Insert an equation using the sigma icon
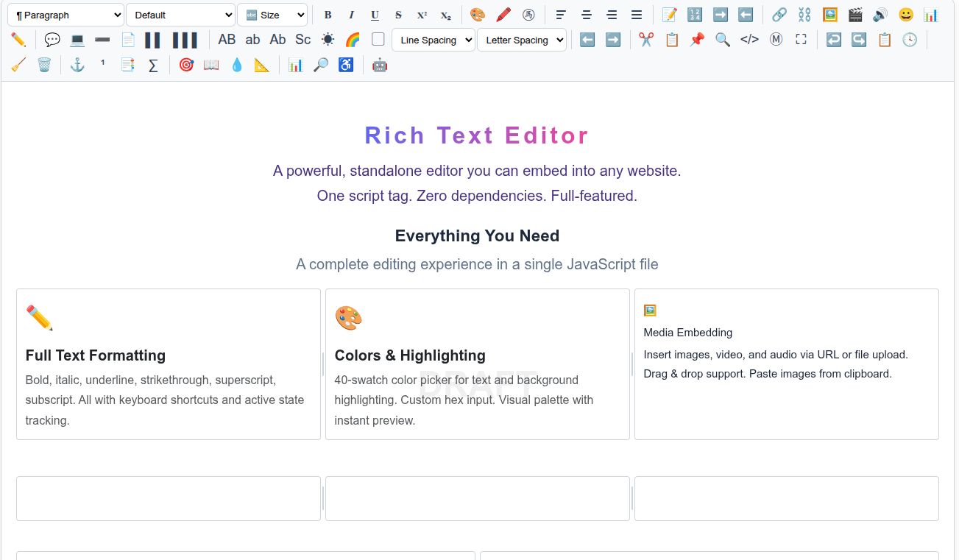 point(153,65)
